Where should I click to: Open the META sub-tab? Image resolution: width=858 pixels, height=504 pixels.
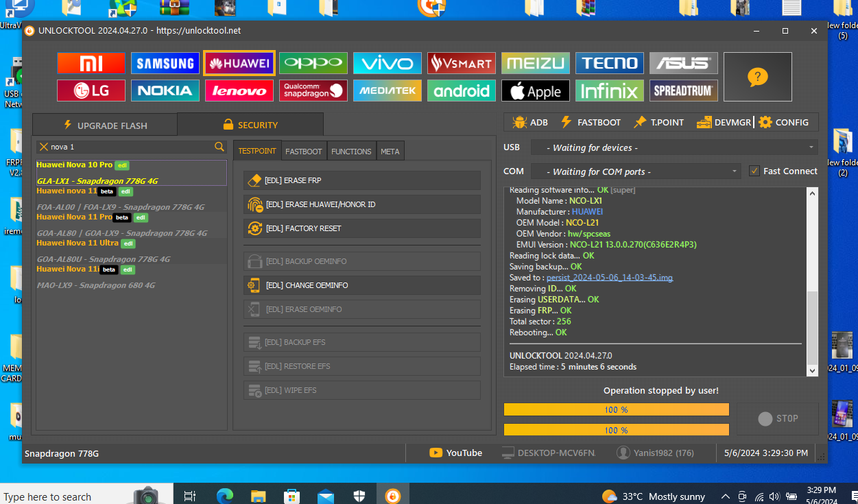pyautogui.click(x=390, y=151)
